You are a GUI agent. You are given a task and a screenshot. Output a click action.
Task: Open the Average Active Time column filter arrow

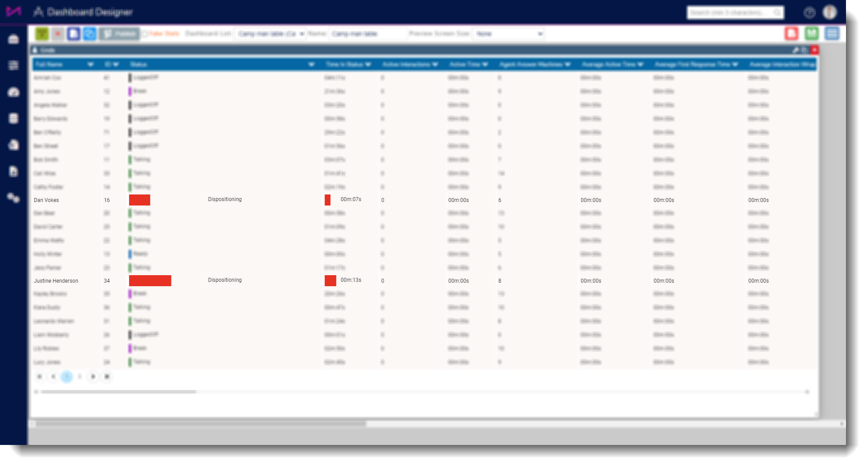pyautogui.click(x=641, y=64)
